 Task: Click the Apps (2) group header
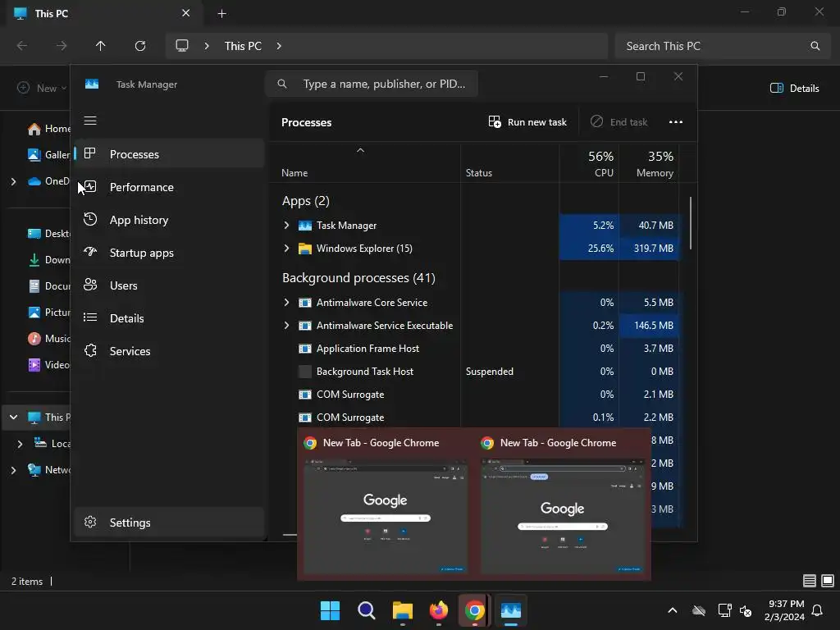coord(306,201)
